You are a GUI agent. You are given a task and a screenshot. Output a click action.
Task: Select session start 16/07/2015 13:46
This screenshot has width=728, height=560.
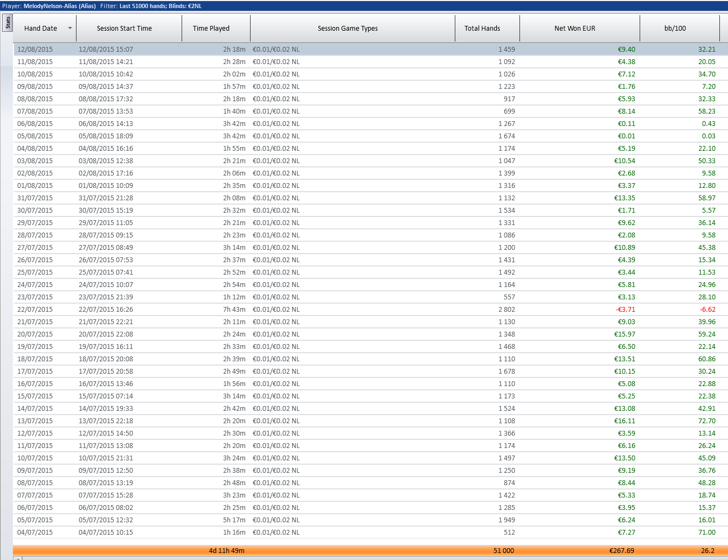pyautogui.click(x=106, y=384)
